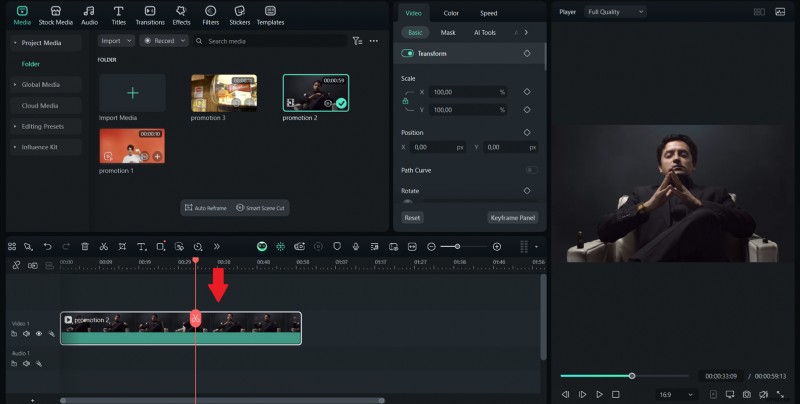Click the scissors split icon in timeline toolbar
Image resolution: width=800 pixels, height=404 pixels.
pos(103,246)
